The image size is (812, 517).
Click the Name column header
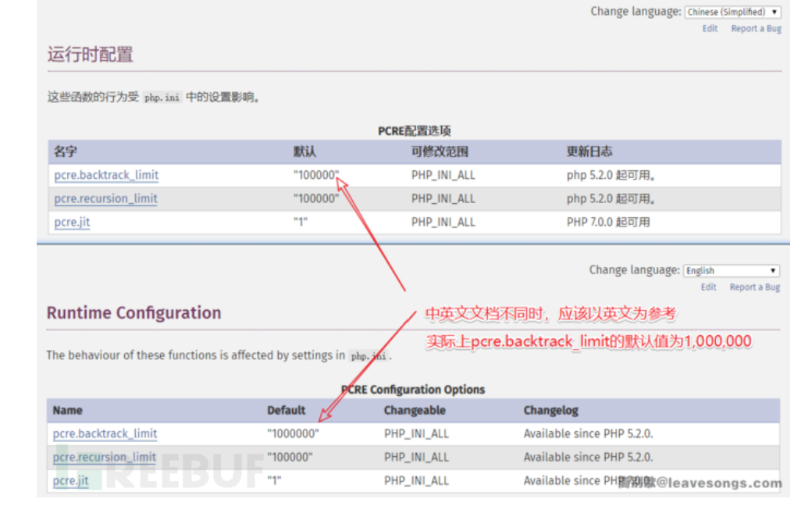click(67, 410)
